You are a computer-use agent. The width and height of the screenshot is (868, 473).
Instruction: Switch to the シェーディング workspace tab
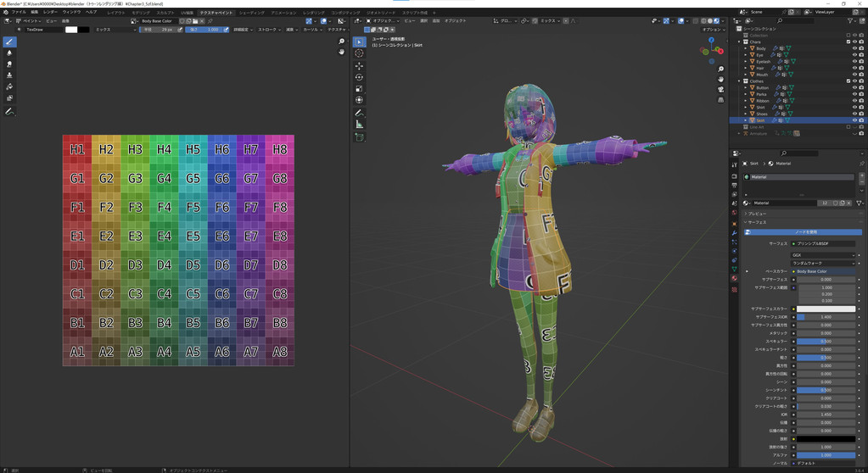tap(251, 13)
